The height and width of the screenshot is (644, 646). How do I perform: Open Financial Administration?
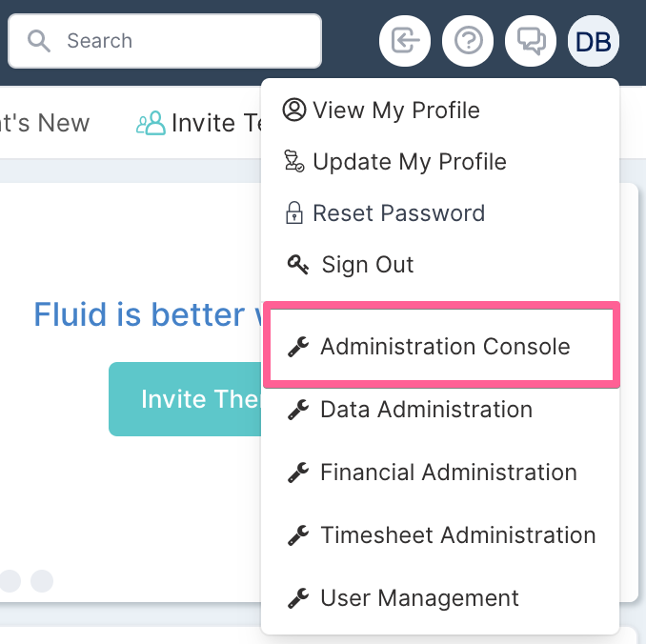[440, 473]
